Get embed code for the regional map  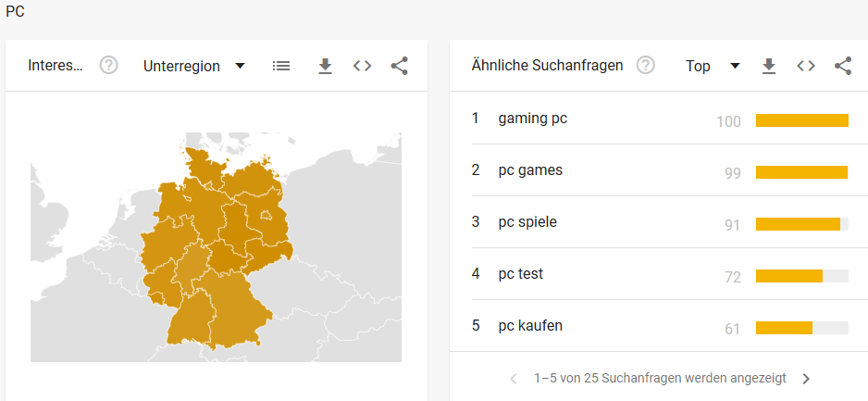pyautogui.click(x=362, y=66)
